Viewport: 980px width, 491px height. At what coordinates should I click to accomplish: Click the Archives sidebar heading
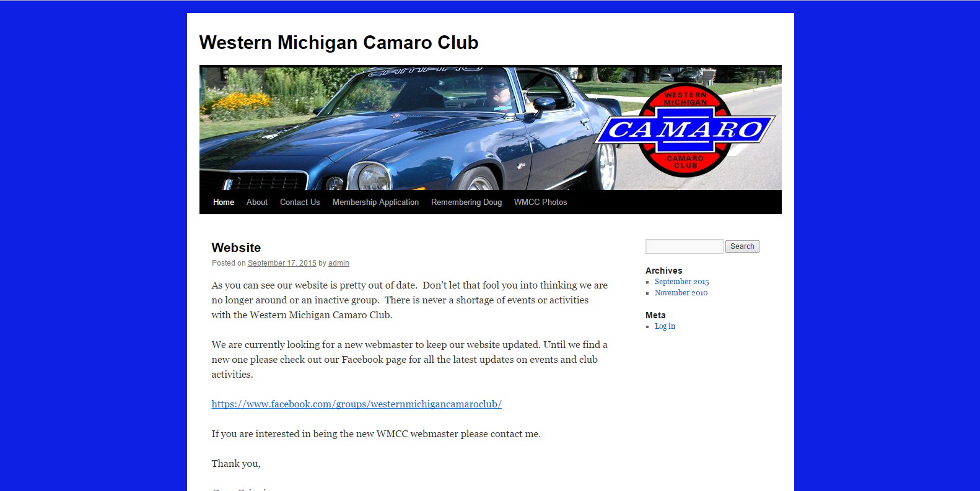663,271
